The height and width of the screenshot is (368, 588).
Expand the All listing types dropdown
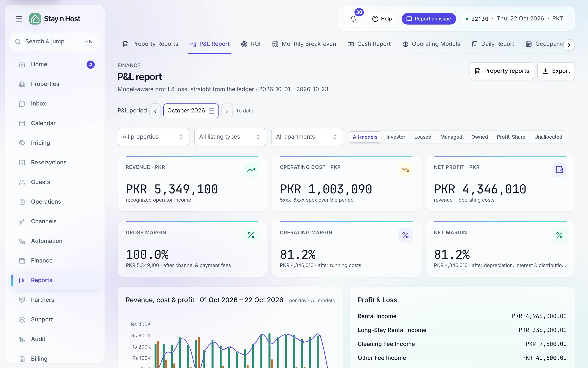tap(230, 137)
